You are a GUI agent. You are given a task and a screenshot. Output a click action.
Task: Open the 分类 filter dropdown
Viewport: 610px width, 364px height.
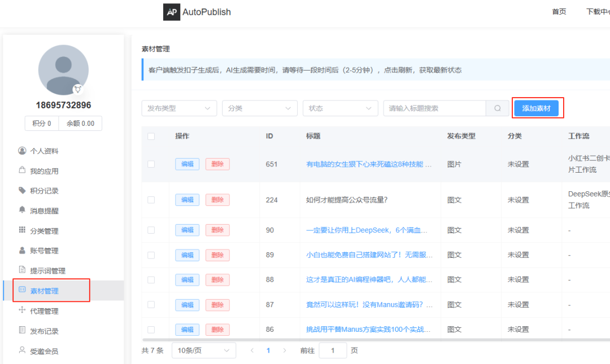(x=259, y=108)
